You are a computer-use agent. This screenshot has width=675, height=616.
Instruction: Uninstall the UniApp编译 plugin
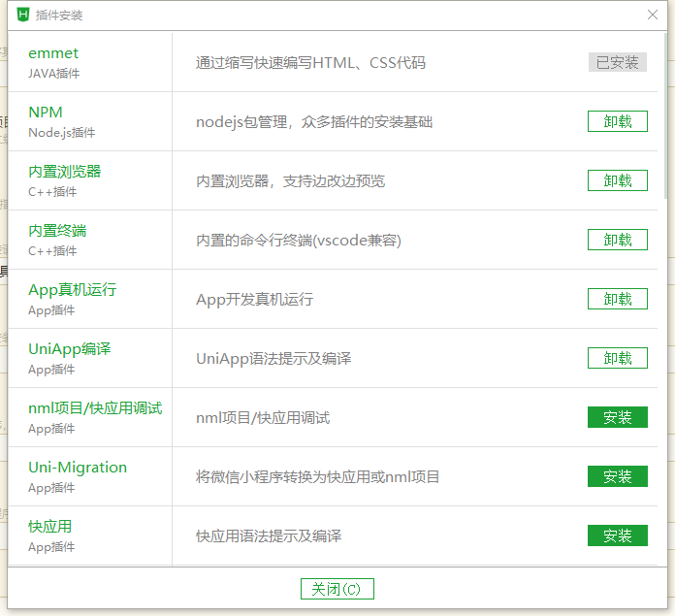618,358
